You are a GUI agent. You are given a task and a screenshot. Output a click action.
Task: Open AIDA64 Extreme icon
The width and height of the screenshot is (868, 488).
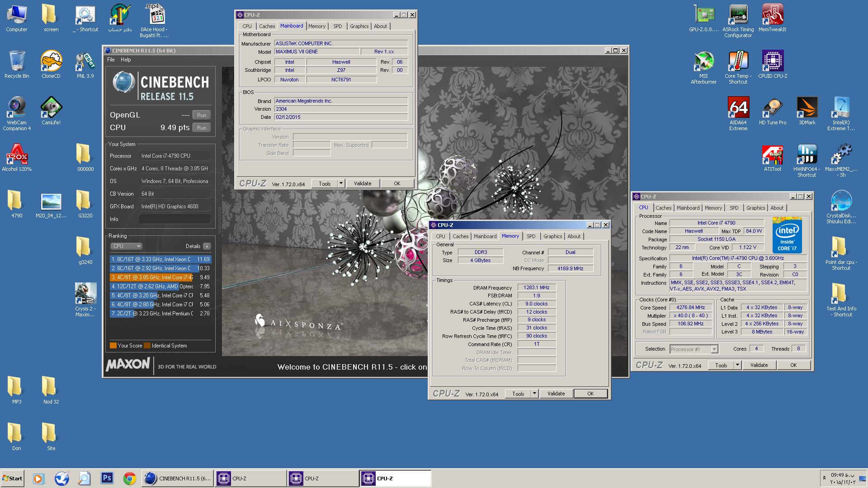coord(738,114)
